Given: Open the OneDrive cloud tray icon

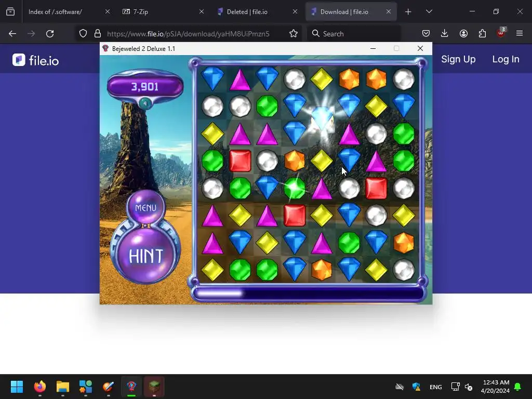Looking at the screenshot, I should (400, 387).
